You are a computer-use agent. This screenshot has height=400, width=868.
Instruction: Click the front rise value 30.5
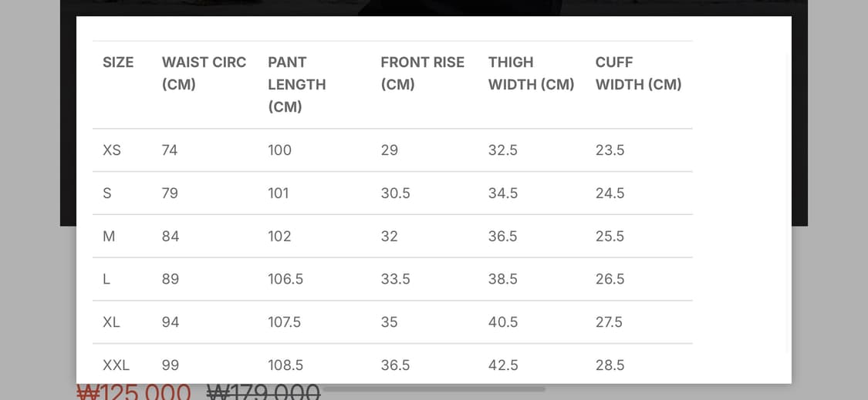[x=395, y=193]
